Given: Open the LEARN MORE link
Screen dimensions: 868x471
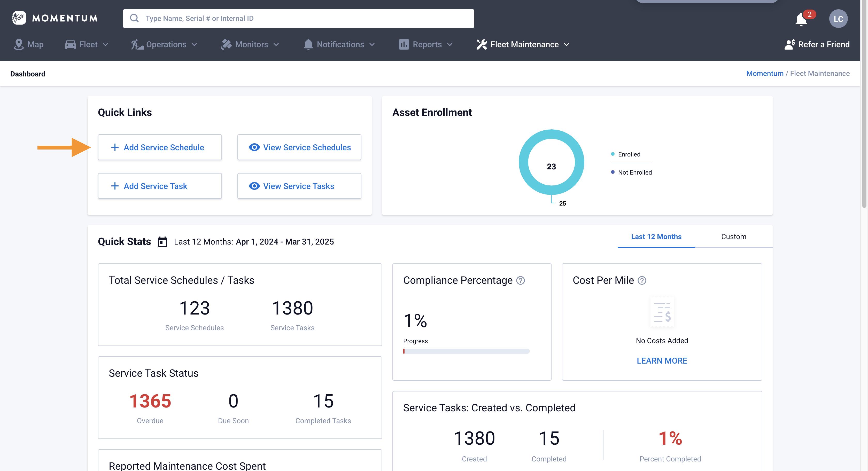Looking at the screenshot, I should [x=661, y=360].
